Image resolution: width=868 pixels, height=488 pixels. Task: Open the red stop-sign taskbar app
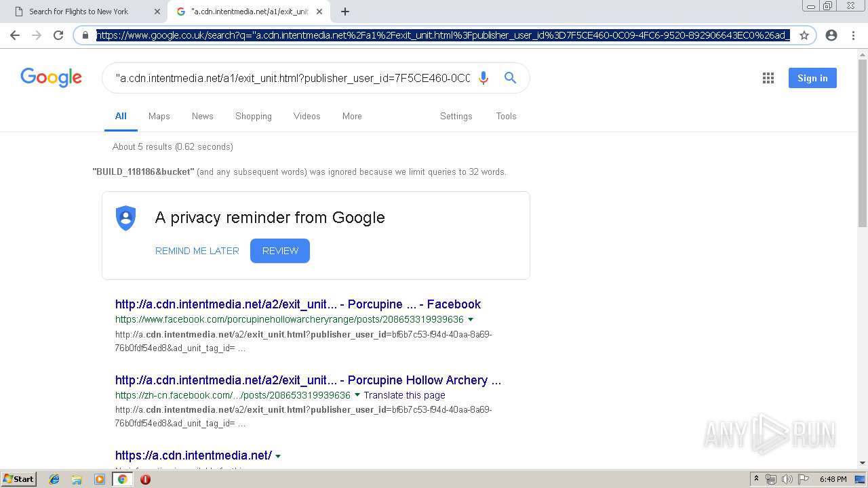coord(145,479)
